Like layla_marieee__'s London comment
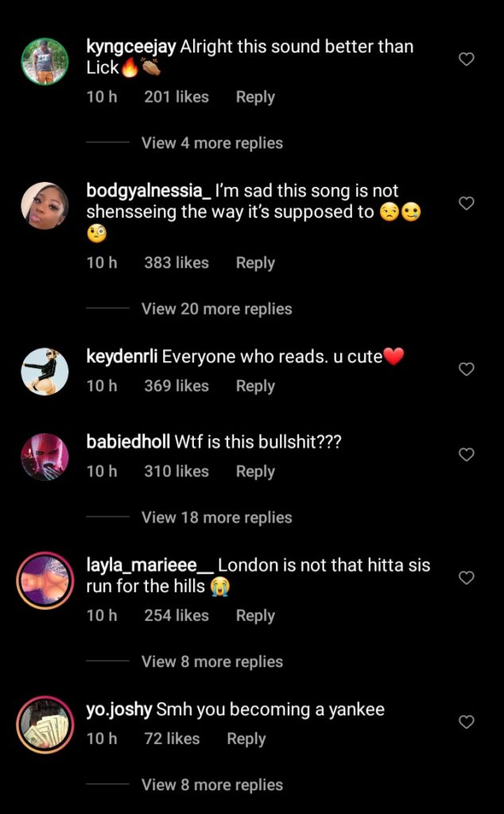The width and height of the screenshot is (504, 814). (x=467, y=578)
